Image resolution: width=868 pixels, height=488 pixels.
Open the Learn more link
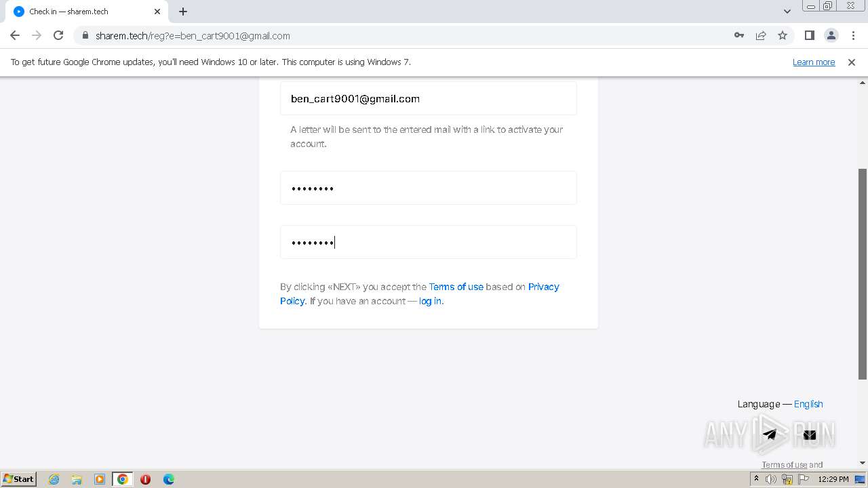tap(814, 62)
